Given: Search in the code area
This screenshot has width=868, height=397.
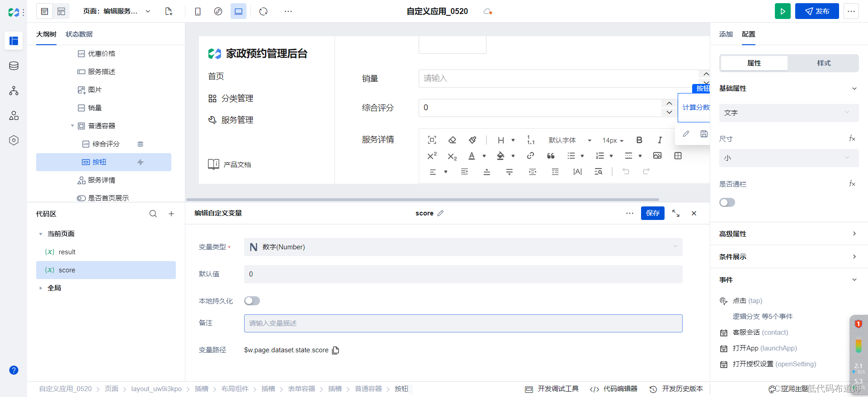Looking at the screenshot, I should 153,214.
